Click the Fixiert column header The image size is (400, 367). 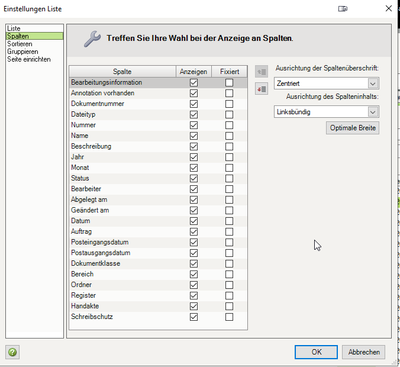tap(229, 72)
